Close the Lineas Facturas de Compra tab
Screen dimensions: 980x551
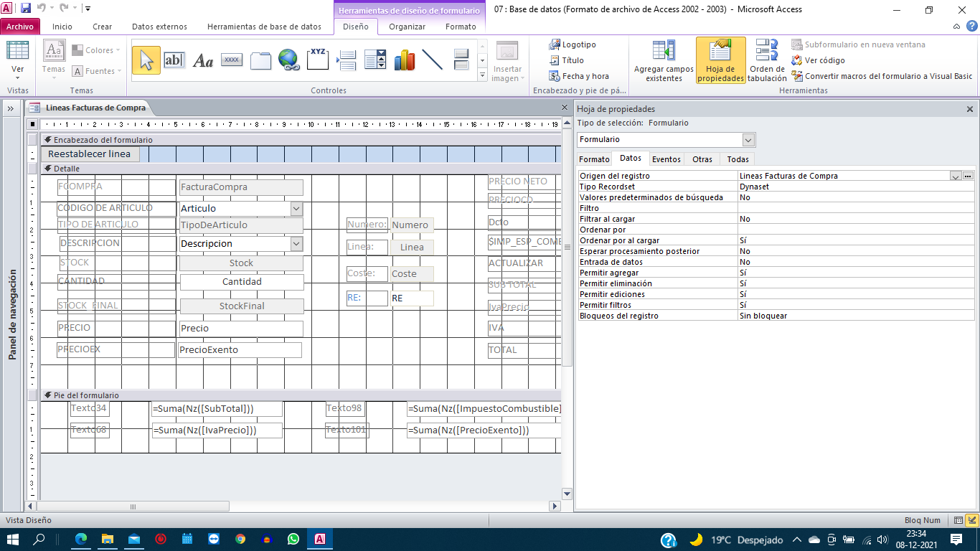[565, 108]
